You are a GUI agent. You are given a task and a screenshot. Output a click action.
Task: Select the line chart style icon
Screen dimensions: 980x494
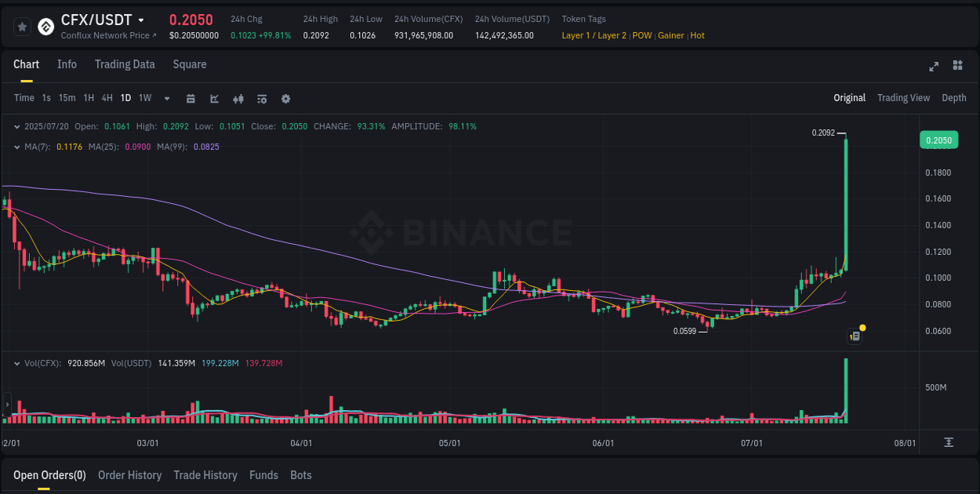tap(213, 99)
